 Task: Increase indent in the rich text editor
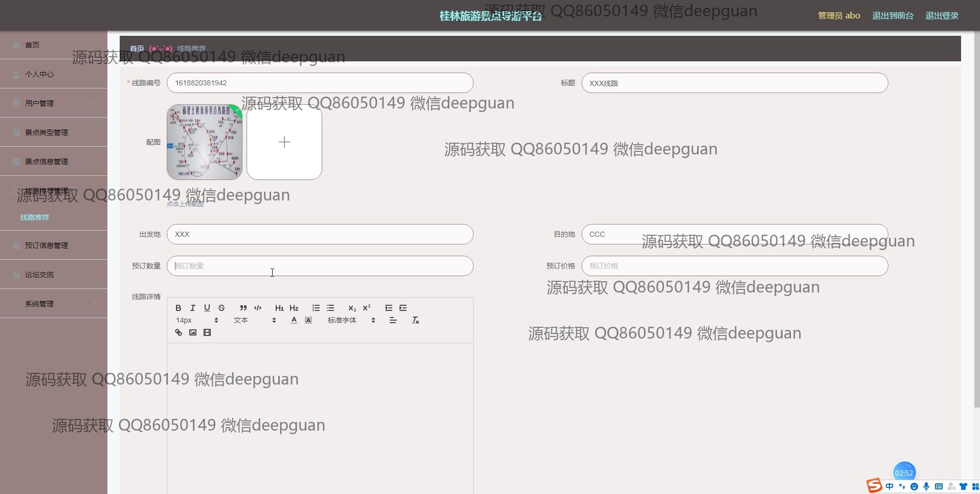[403, 308]
